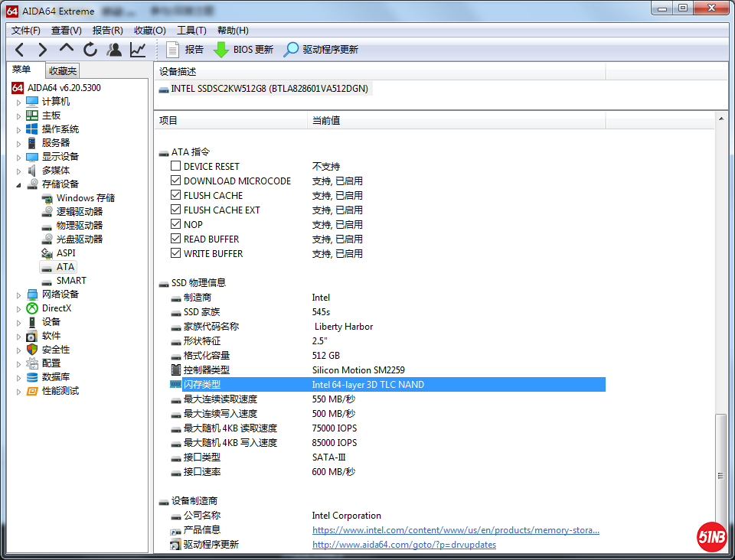Open the intel.com product information link
Image resolution: width=735 pixels, height=560 pixels.
456,530
